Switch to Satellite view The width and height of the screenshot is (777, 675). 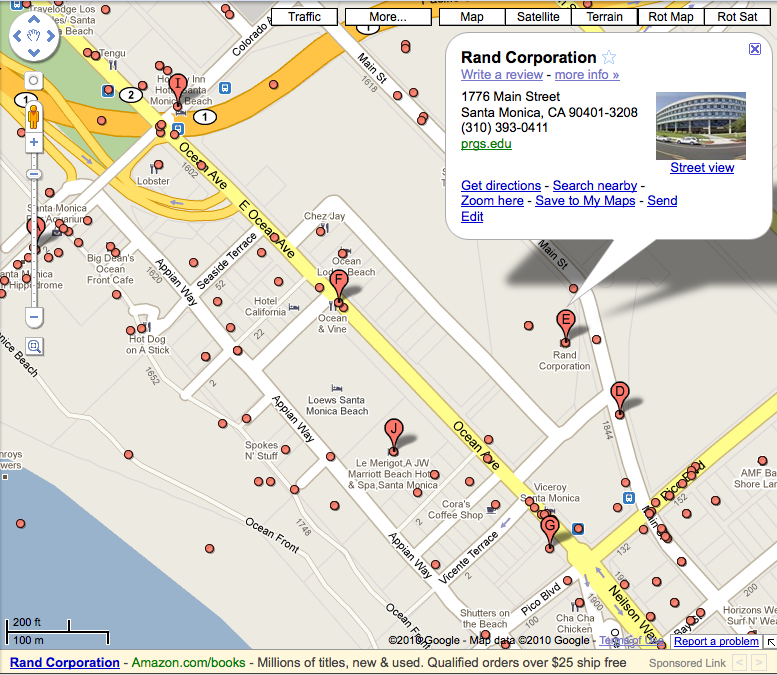(x=539, y=17)
